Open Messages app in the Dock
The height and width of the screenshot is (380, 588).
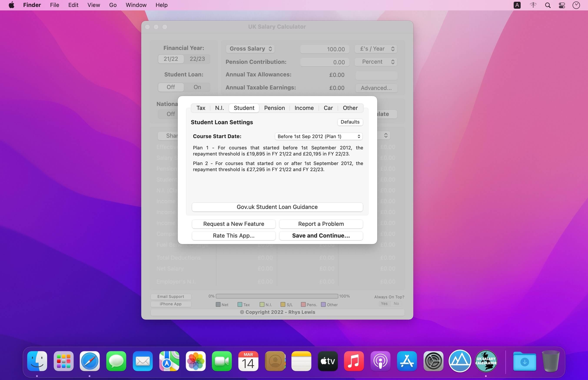(116, 361)
